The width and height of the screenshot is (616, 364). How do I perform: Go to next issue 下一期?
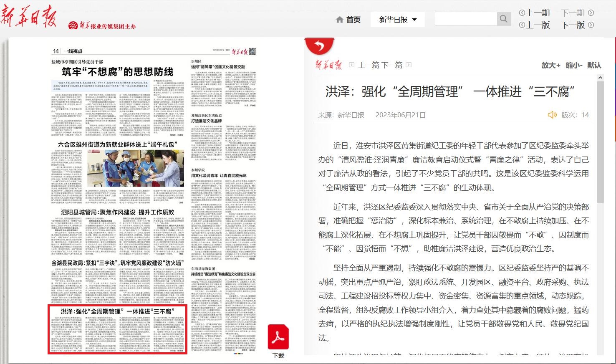pyautogui.click(x=573, y=13)
